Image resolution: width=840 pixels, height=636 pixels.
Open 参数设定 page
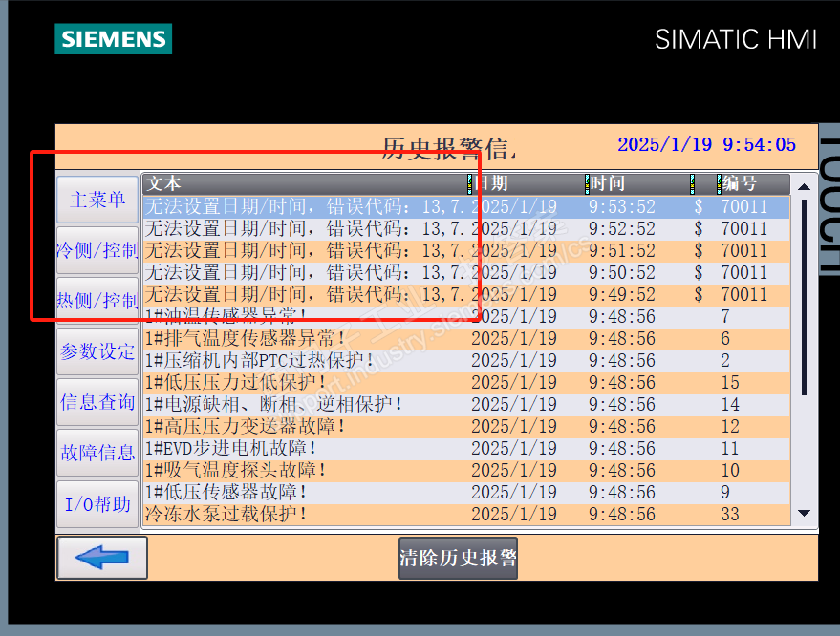coord(97,351)
